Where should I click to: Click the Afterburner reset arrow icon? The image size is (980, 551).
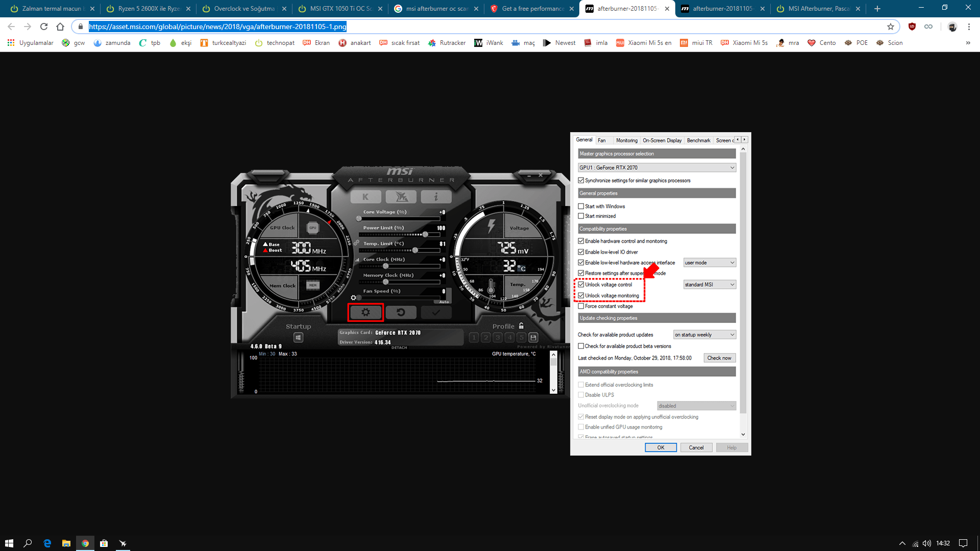click(x=401, y=312)
